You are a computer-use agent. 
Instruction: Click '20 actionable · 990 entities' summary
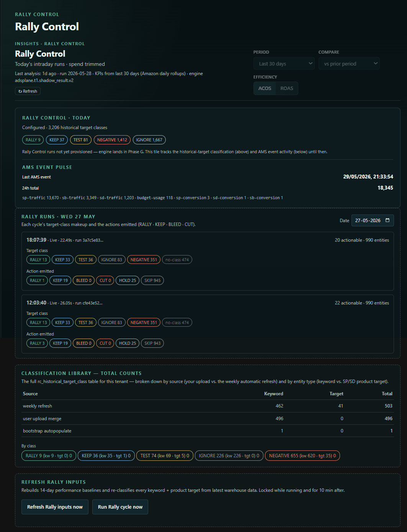pyautogui.click(x=362, y=240)
